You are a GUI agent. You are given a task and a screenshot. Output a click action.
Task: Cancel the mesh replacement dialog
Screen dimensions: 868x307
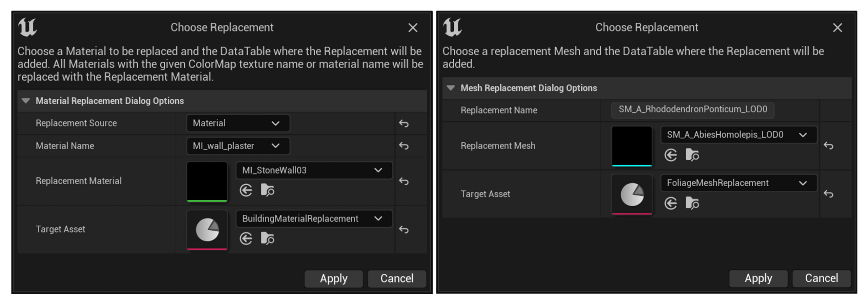pos(821,278)
